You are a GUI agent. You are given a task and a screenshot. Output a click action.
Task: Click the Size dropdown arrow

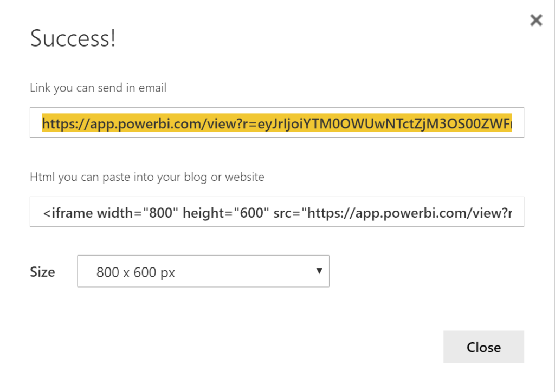(x=320, y=271)
